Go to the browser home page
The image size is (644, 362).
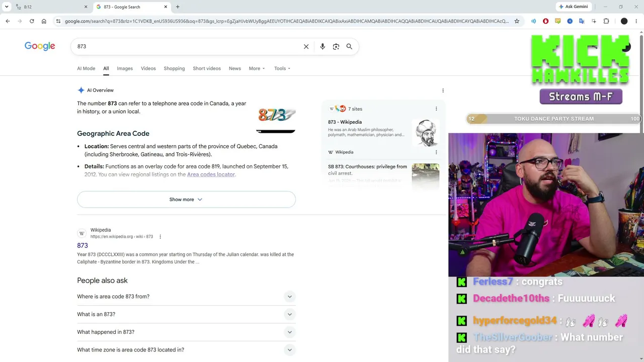[x=44, y=21]
